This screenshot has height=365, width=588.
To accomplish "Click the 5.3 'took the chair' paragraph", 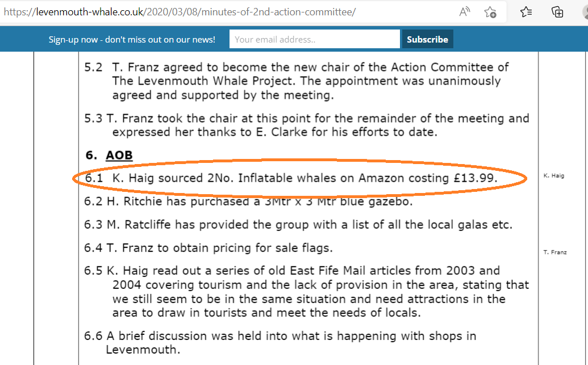I will (306, 125).
